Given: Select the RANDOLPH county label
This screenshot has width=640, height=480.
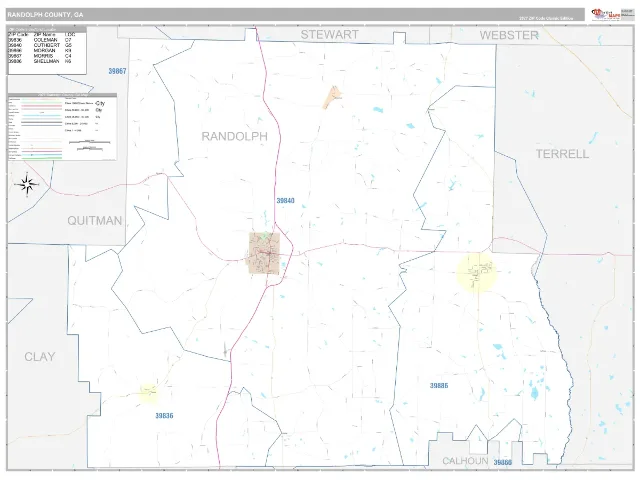Looking at the screenshot, I should click(x=235, y=136).
